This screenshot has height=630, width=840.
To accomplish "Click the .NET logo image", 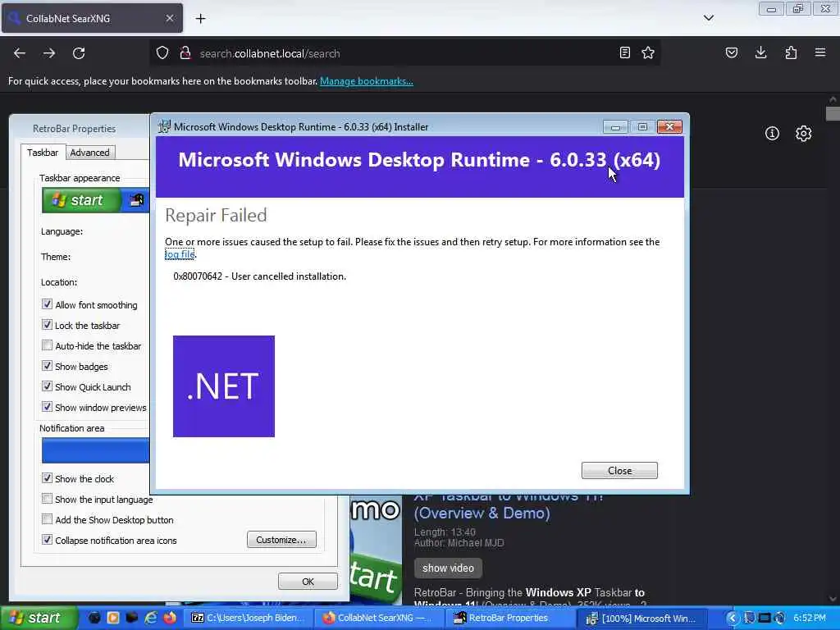I will [x=224, y=386].
